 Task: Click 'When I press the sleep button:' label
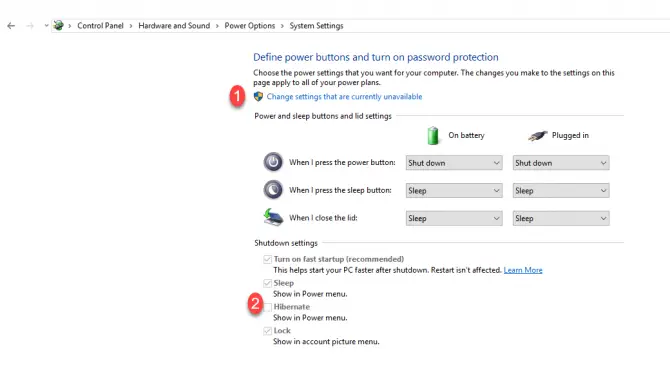[x=340, y=190]
